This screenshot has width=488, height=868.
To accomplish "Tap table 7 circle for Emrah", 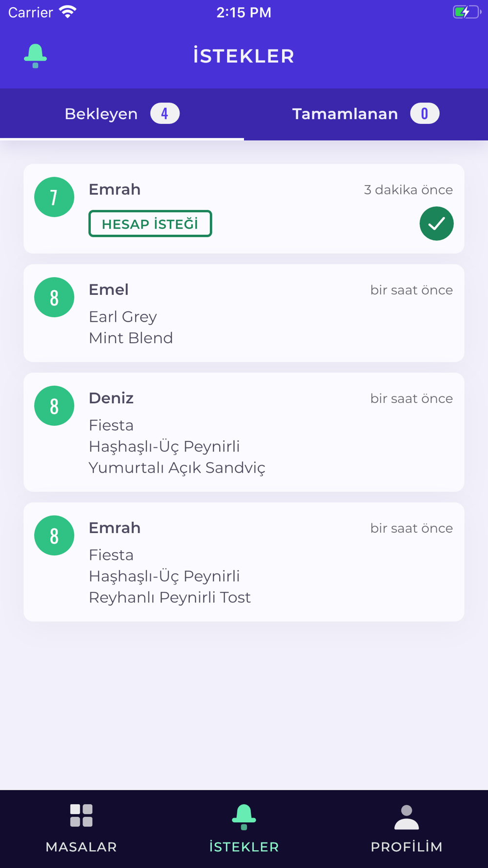I will click(54, 197).
